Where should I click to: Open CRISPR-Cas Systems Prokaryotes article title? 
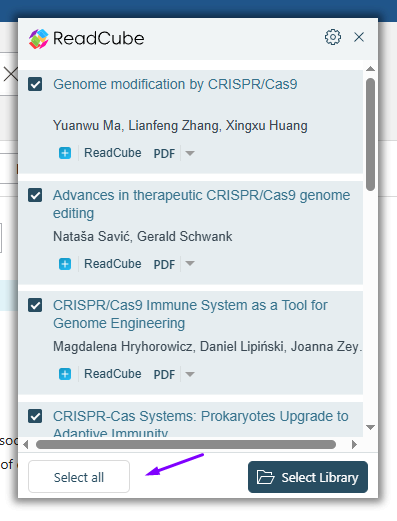pyautogui.click(x=201, y=425)
